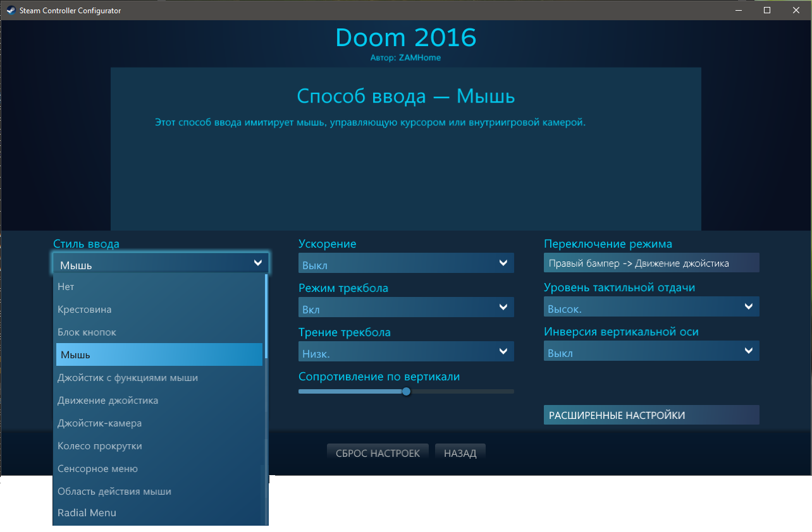Viewport: 812px width, 532px height.
Task: Pick the highlighted Мышь list entry
Action: pyautogui.click(x=159, y=354)
